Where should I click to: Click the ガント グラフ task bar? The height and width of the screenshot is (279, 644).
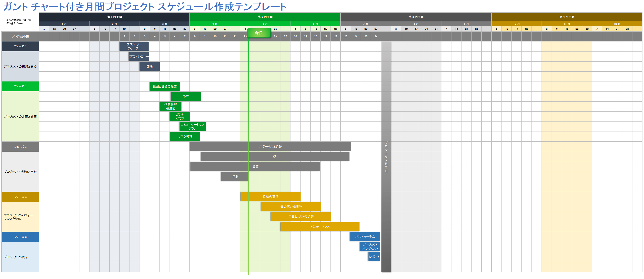pyautogui.click(x=180, y=116)
